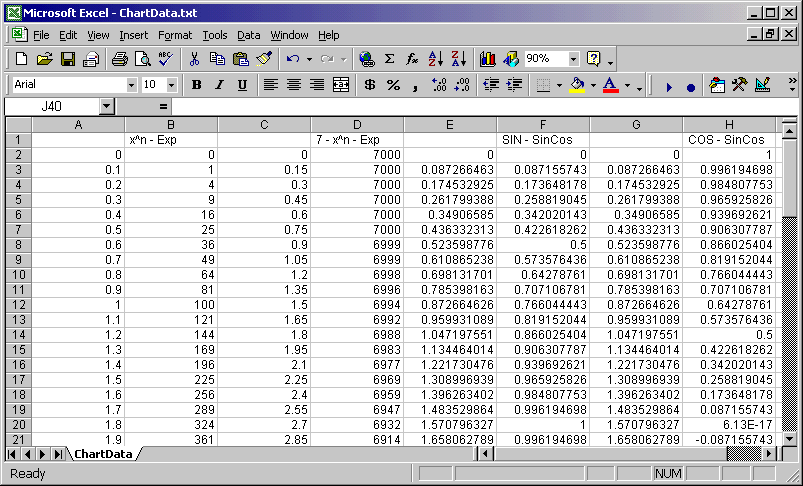Sort ascending with the A-Z icon
The image size is (803, 486).
(436, 59)
